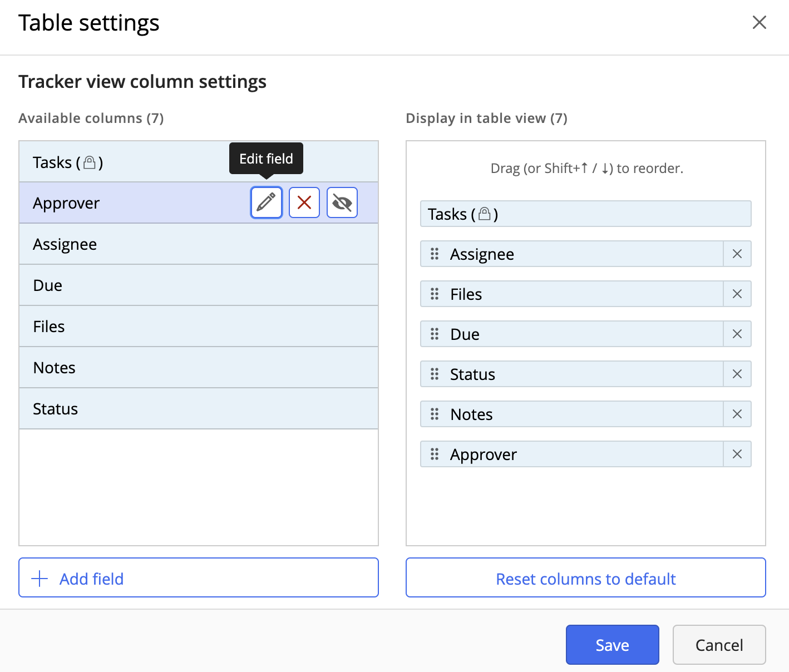Toggle the Approver field hide eye icon

342,202
